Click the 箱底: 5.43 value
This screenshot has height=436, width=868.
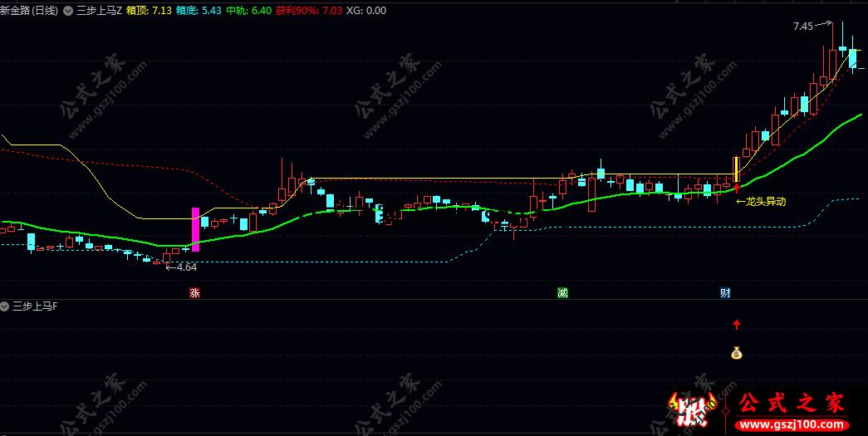tap(199, 11)
